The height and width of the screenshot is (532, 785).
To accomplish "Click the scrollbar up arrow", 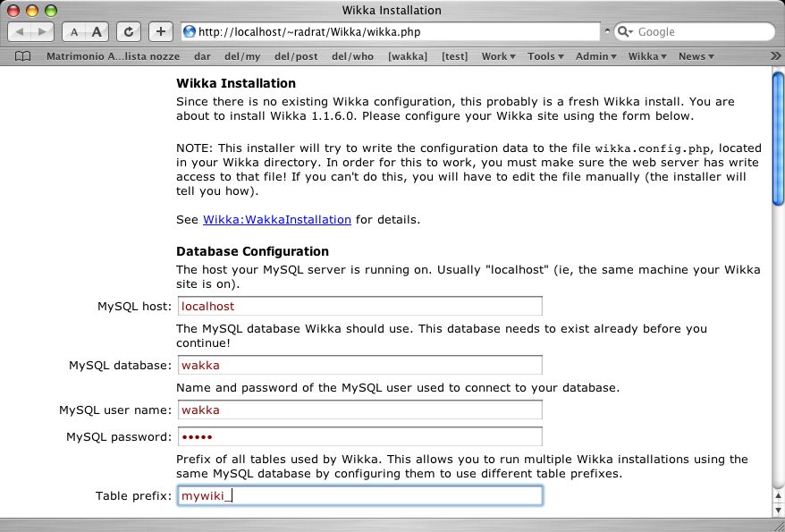I will coord(778,496).
